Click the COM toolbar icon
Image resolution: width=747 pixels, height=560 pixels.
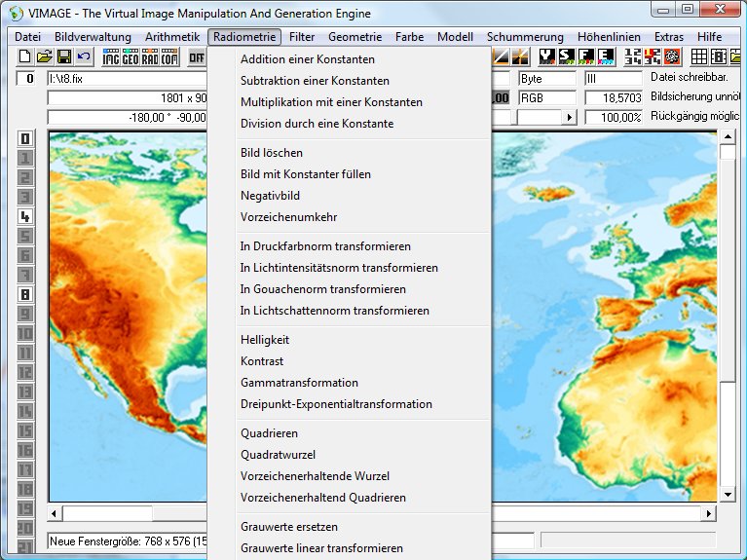(x=169, y=57)
